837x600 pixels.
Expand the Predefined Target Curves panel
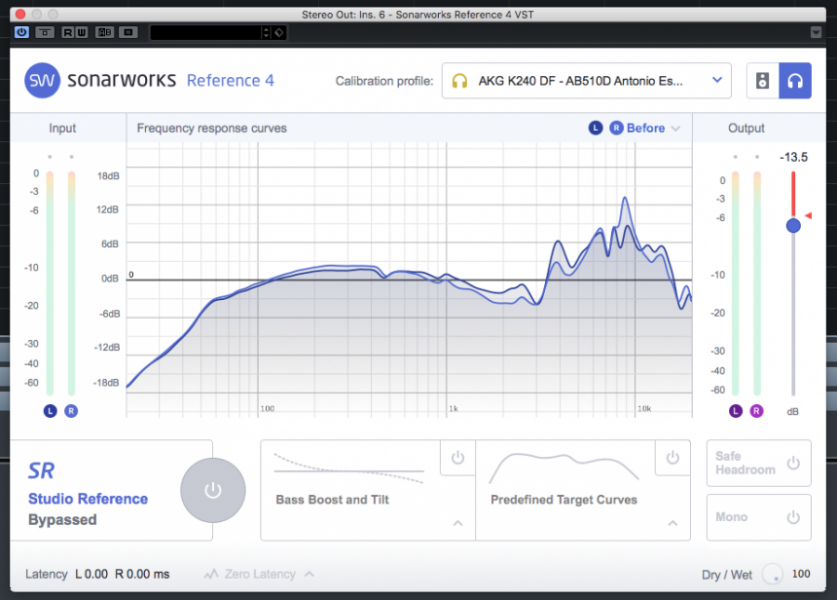pos(673,523)
